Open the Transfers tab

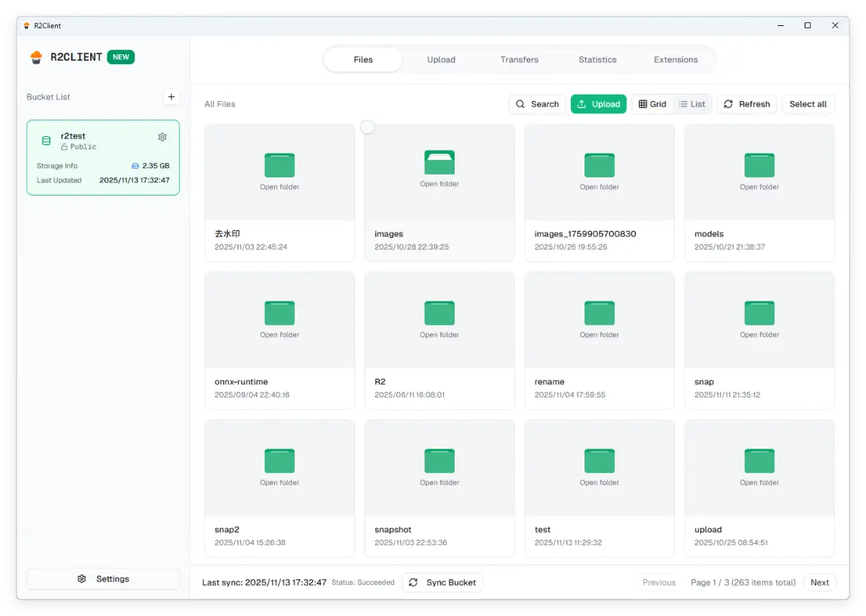[x=519, y=60]
